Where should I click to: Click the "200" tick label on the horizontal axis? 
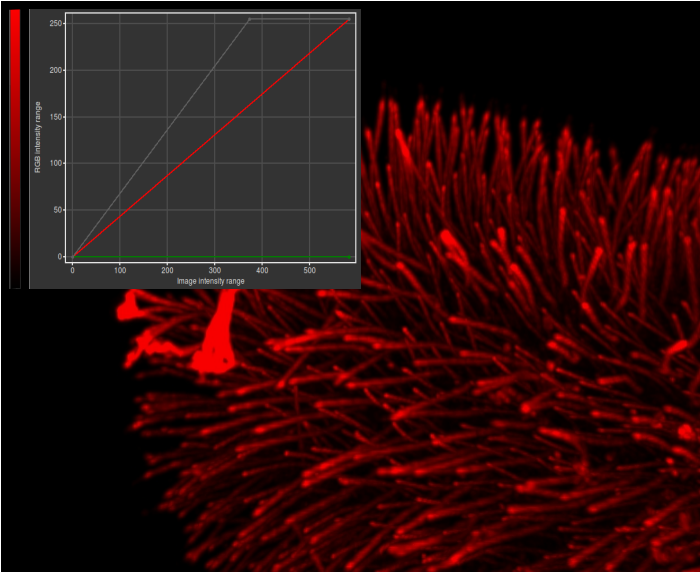(x=167, y=270)
